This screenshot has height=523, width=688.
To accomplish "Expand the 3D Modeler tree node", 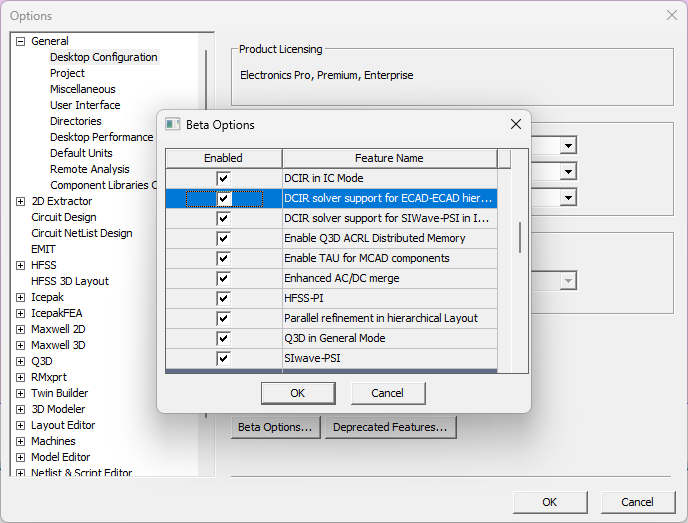I will point(20,409).
